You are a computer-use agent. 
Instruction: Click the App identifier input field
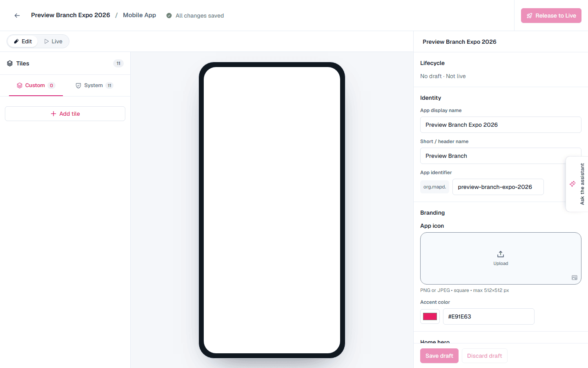click(498, 187)
